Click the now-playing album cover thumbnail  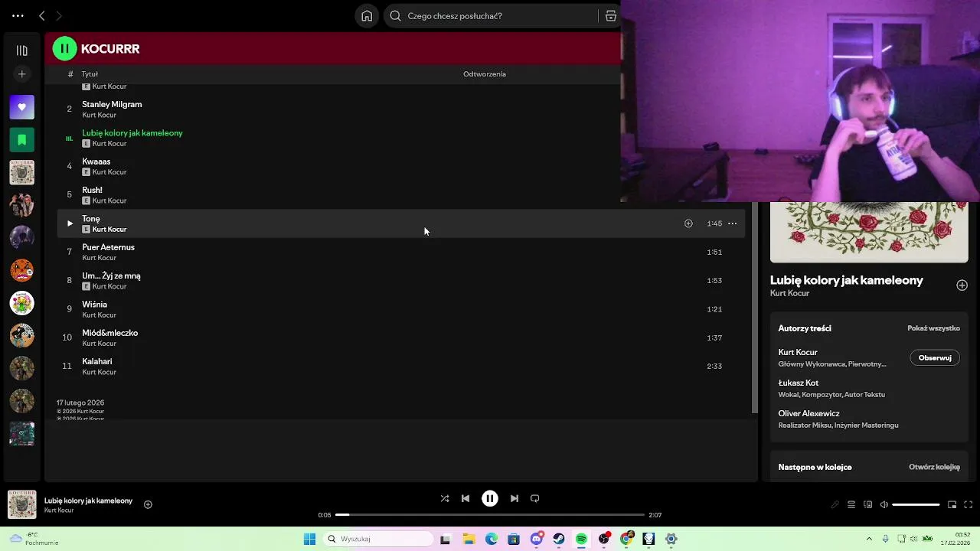tap(21, 504)
